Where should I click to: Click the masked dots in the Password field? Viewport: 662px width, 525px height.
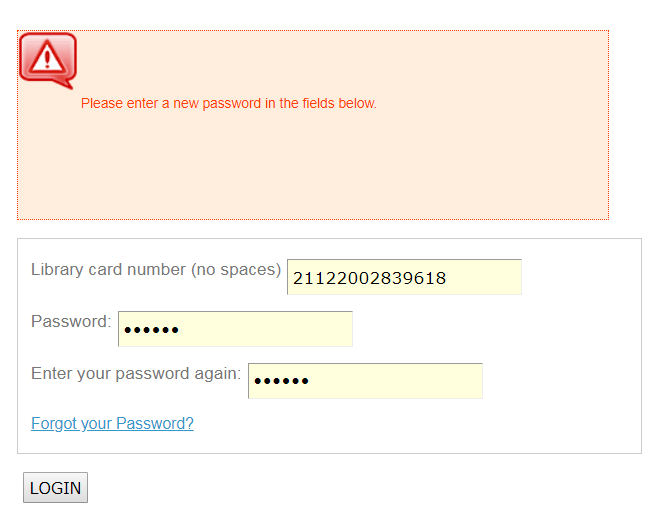(151, 330)
